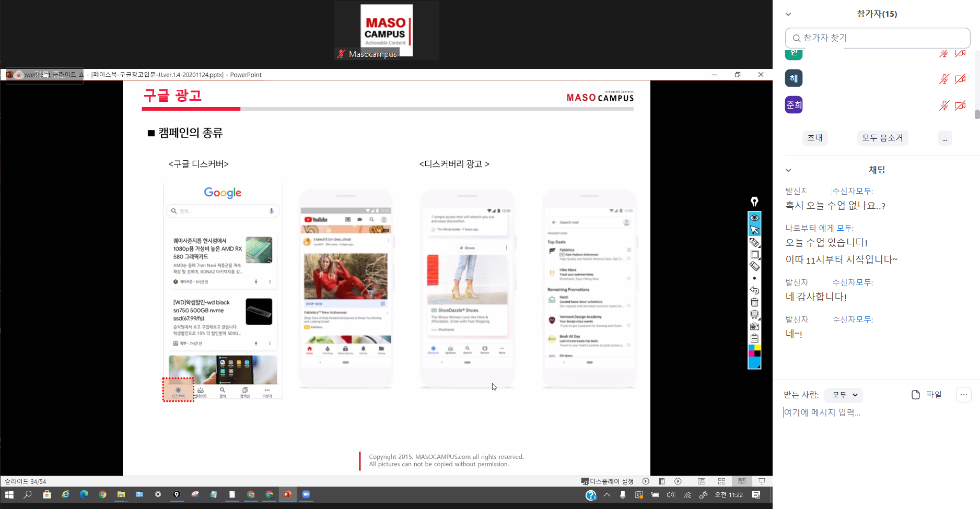This screenshot has width=980, height=509.
Task: Click the trash can clear-annotations icon
Action: click(x=754, y=302)
